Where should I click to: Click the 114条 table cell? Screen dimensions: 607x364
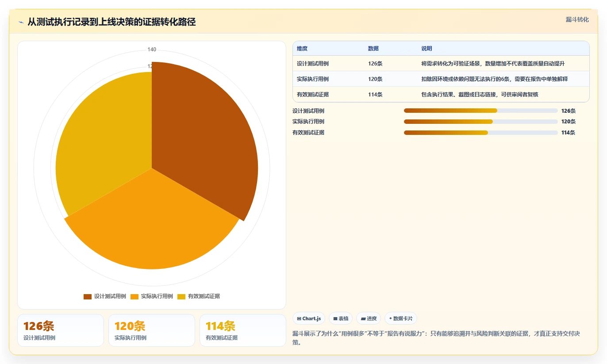(x=375, y=95)
